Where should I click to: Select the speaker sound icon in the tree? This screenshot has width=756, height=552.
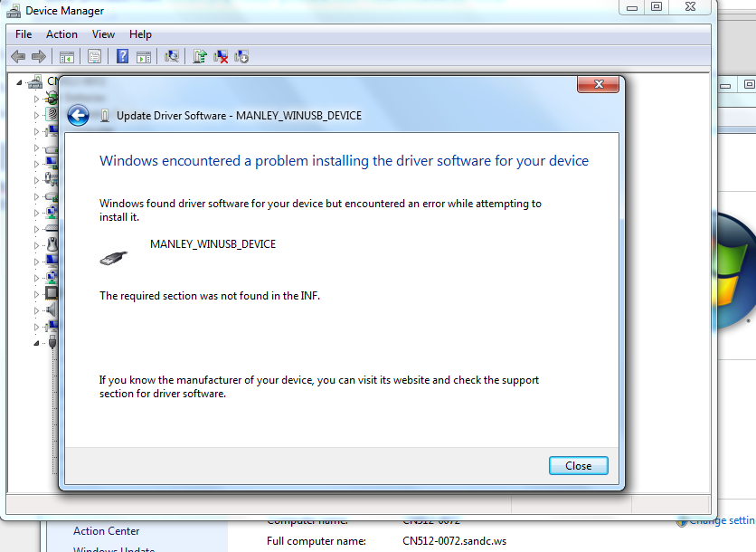coord(52,309)
